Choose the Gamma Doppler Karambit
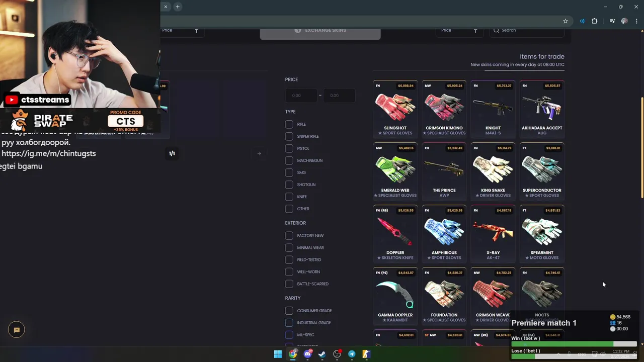 (x=395, y=296)
